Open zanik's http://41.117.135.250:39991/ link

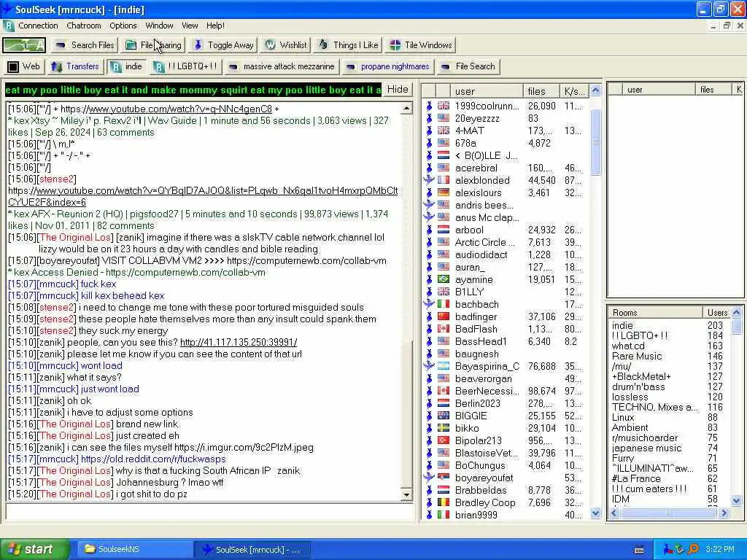pos(239,343)
